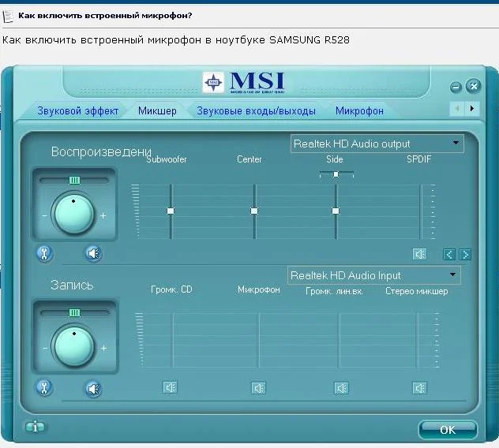The width and height of the screenshot is (499, 448).
Task: Open recording settings wrench icon
Action: click(45, 387)
